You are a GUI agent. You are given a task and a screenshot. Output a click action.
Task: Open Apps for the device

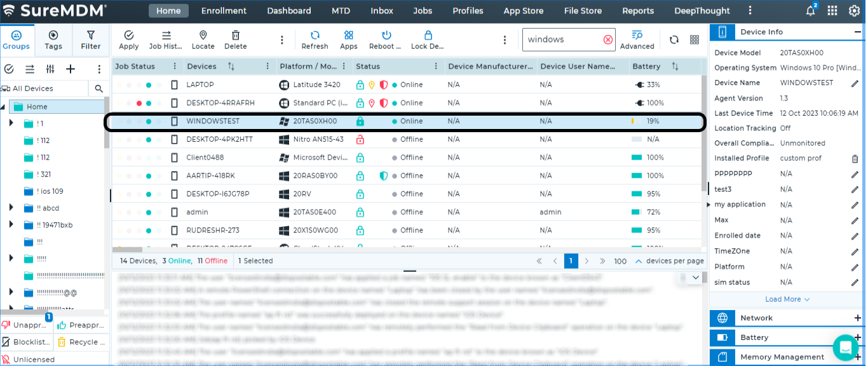349,39
